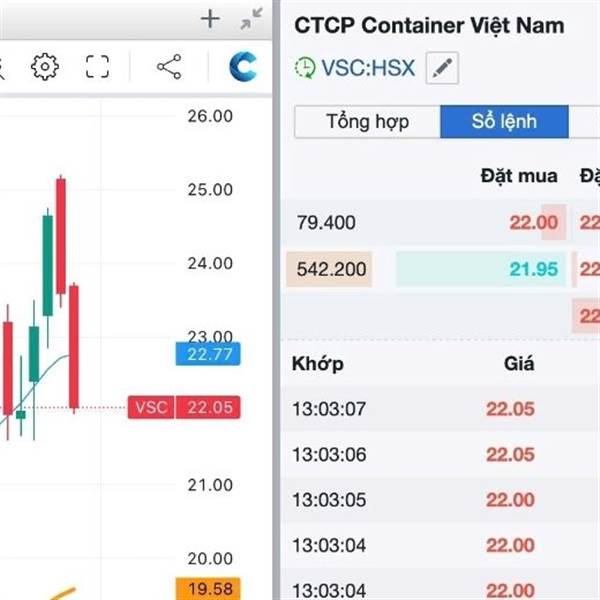Click the tall red candlestick near 25.00
Image resolution: width=600 pixels, height=600 pixels.
(x=61, y=236)
